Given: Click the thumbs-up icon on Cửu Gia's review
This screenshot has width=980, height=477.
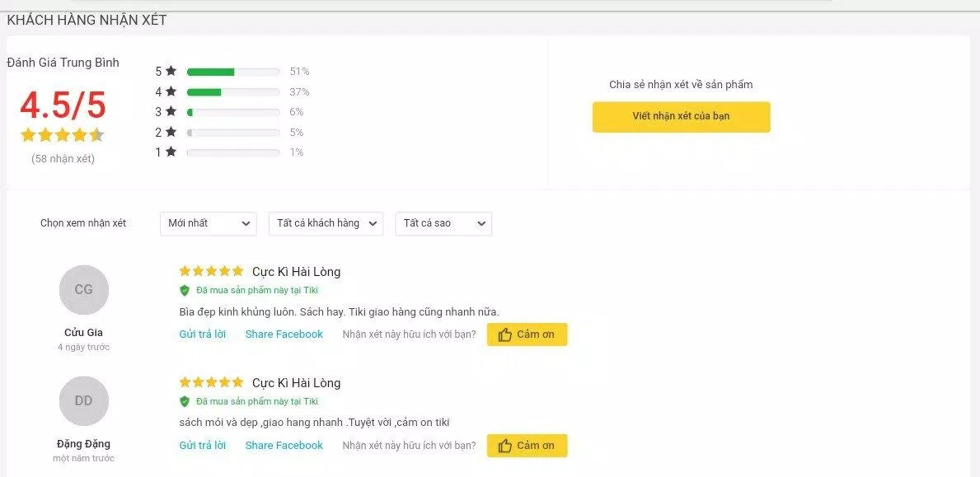Looking at the screenshot, I should pos(504,334).
